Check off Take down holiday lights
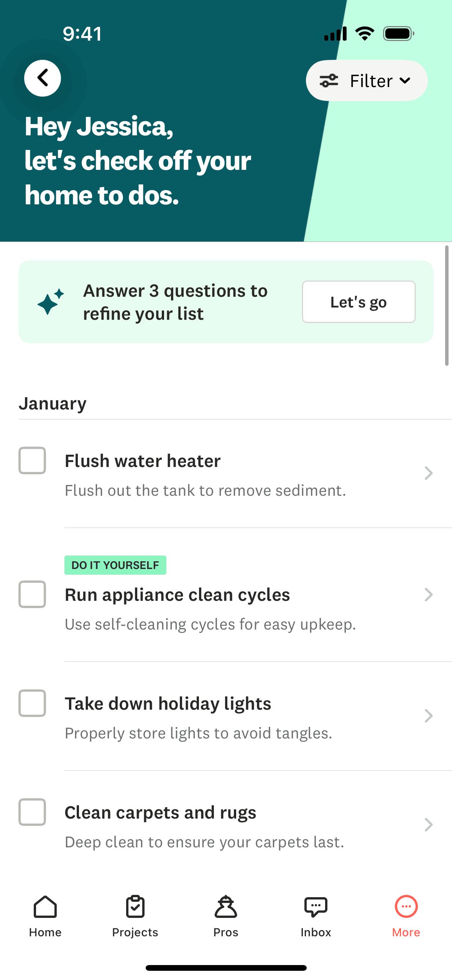 click(x=32, y=703)
